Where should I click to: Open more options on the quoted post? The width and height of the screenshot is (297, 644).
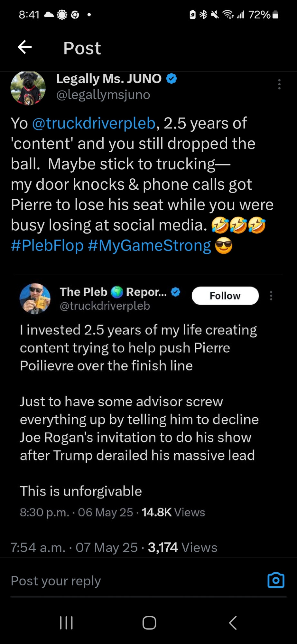[x=271, y=296]
